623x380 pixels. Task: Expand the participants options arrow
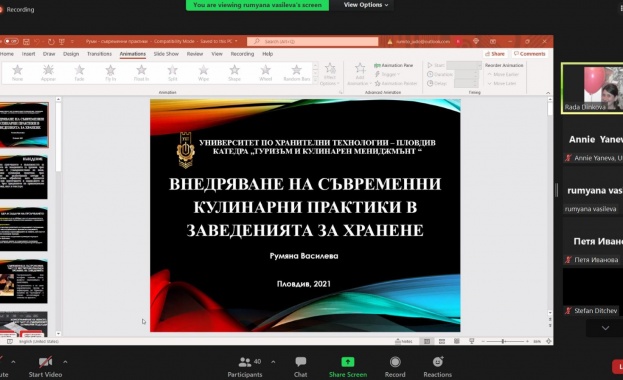click(273, 362)
